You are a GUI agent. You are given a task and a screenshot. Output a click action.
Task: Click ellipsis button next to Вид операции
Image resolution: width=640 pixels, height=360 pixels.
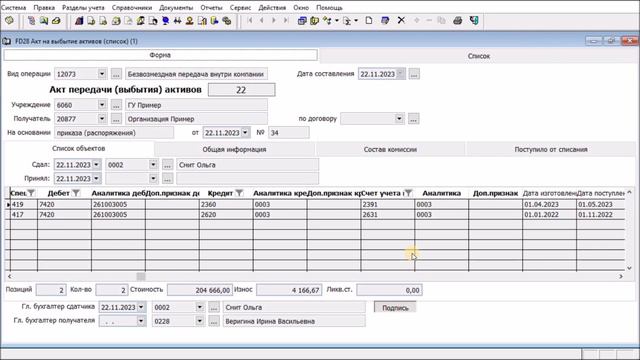pos(116,74)
